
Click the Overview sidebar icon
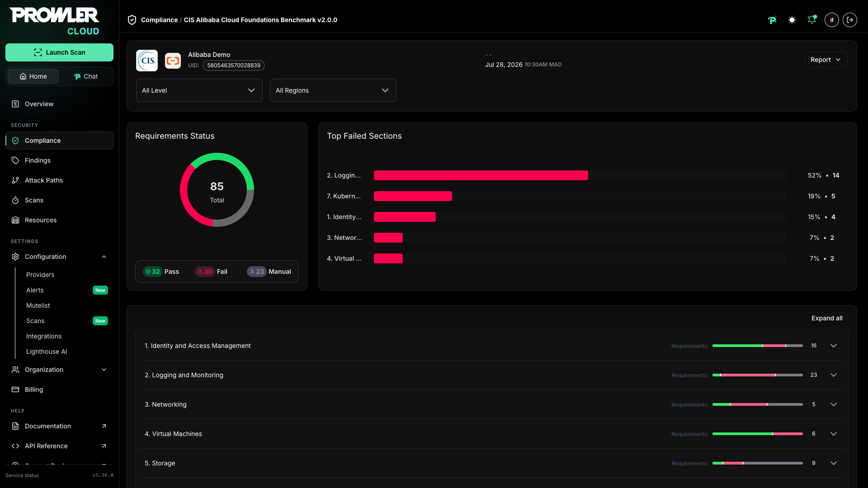pyautogui.click(x=15, y=104)
